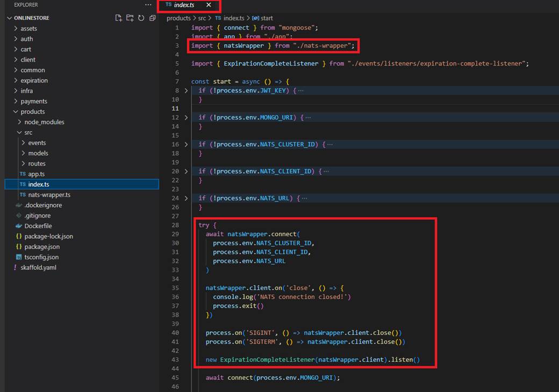
Task: Click the New Folder icon in Explorer
Action: tap(130, 18)
